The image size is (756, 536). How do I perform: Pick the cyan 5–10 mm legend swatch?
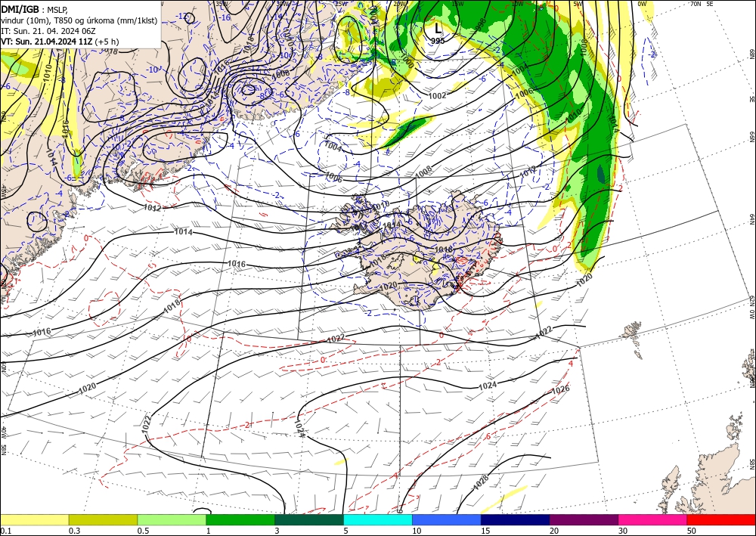pos(377,519)
